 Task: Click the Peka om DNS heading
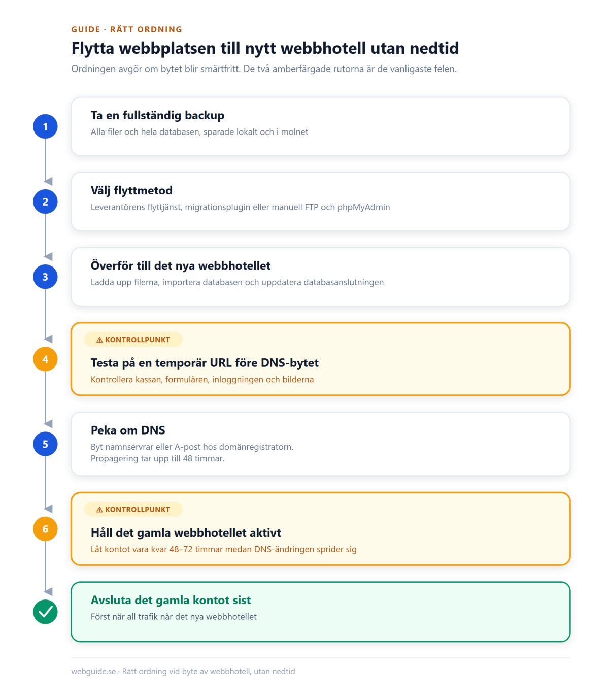point(128,430)
